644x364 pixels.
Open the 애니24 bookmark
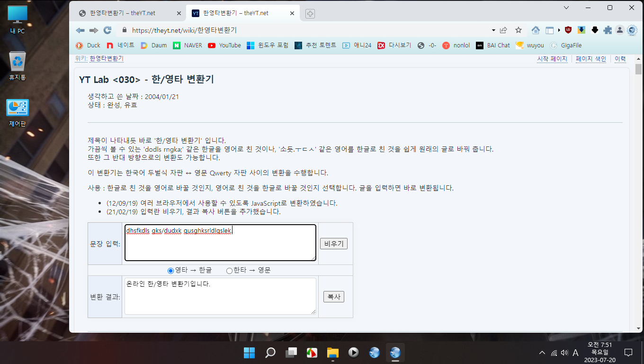pyautogui.click(x=357, y=45)
